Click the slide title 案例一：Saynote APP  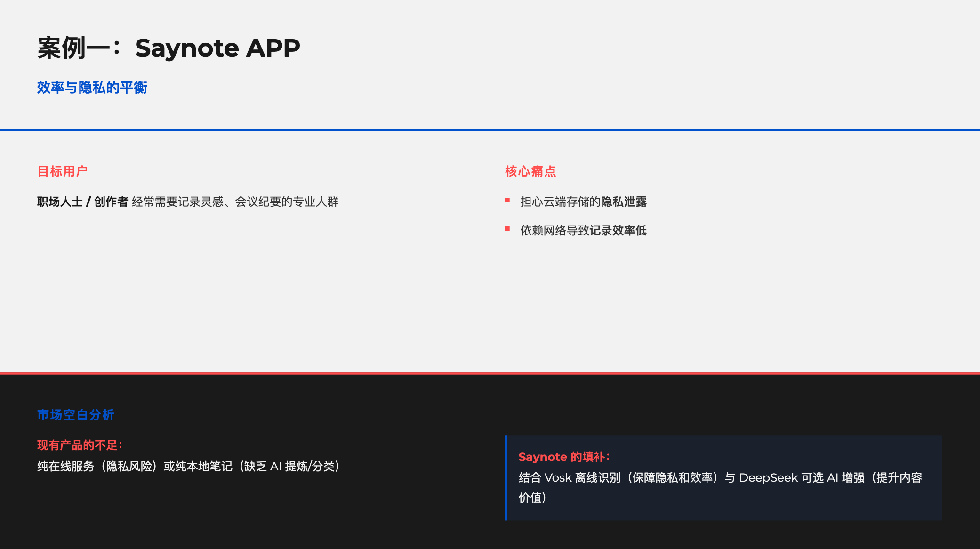click(x=169, y=48)
